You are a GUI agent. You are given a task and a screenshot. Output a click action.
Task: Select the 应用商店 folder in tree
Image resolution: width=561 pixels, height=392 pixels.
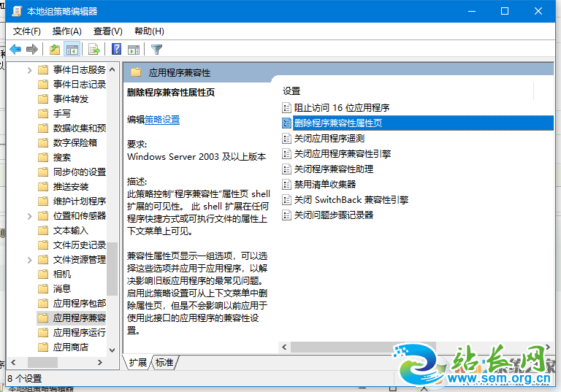tap(70, 347)
